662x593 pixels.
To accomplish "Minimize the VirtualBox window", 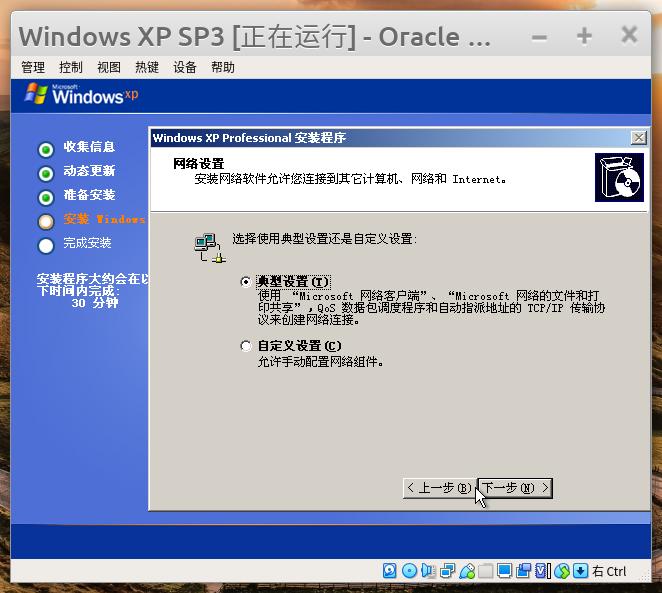I will (539, 37).
